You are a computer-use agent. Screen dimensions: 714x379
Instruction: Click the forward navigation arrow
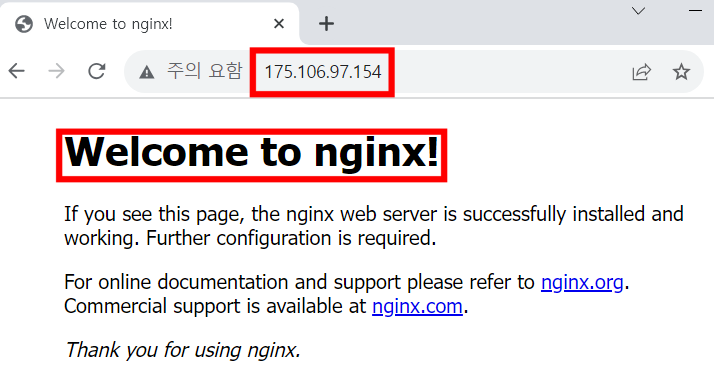(56, 71)
